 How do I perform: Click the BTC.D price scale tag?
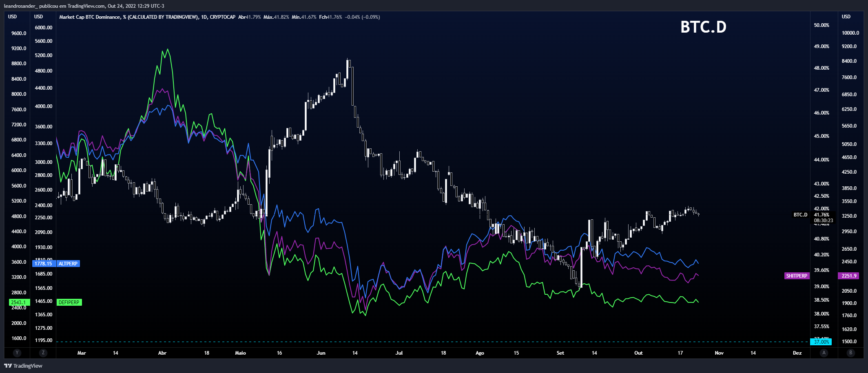pyautogui.click(x=800, y=215)
